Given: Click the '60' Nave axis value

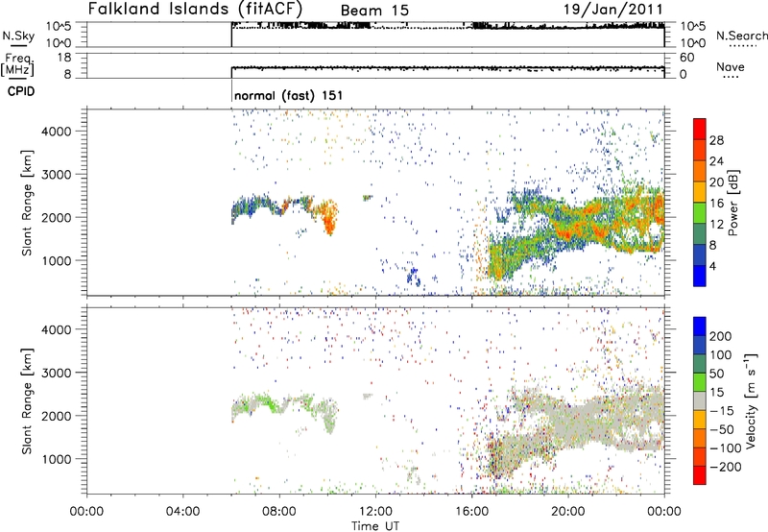Looking at the screenshot, I should coord(686,58).
